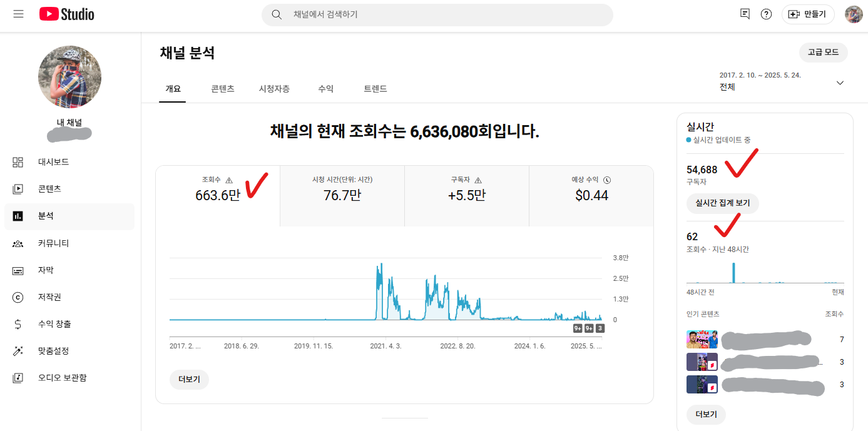Open 맞춤설정 in the sidebar
Screen dimensions: 868x431
69,351
